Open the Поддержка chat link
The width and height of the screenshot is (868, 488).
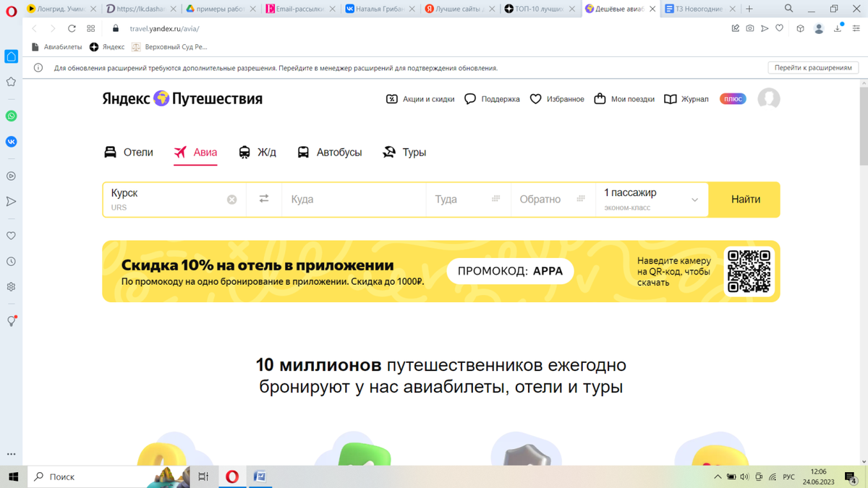click(x=492, y=99)
